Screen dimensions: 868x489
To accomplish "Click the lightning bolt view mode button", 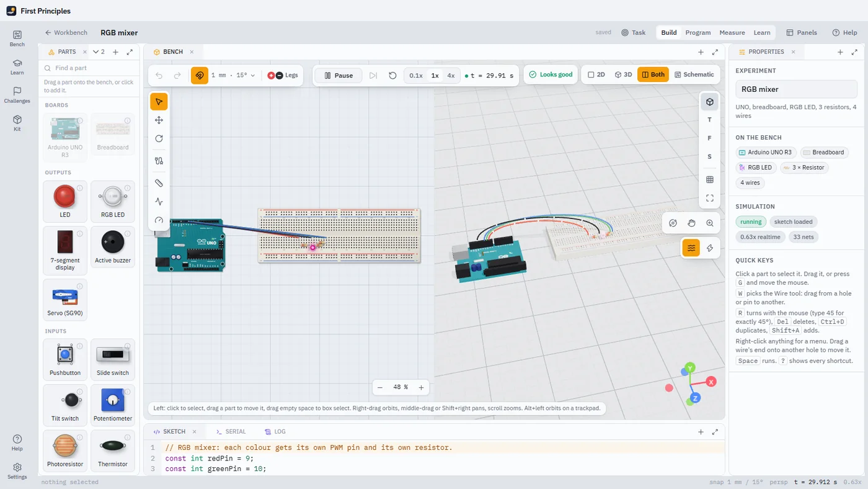I will click(710, 248).
